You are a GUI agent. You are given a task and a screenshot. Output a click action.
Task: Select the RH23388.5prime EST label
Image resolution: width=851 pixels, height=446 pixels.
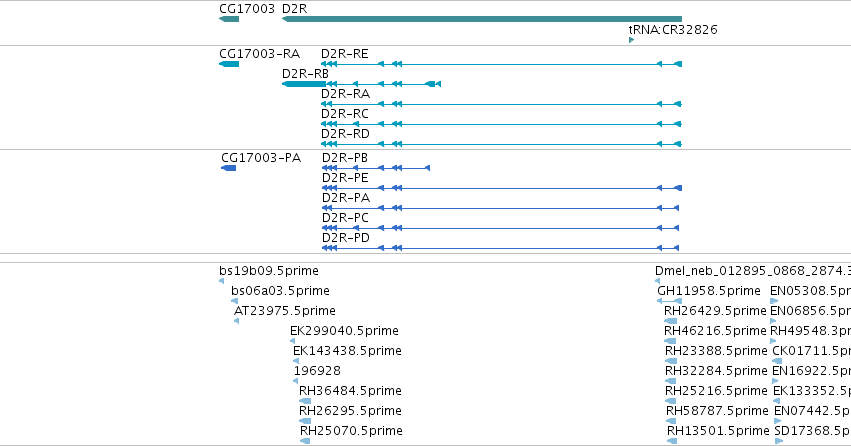point(716,351)
